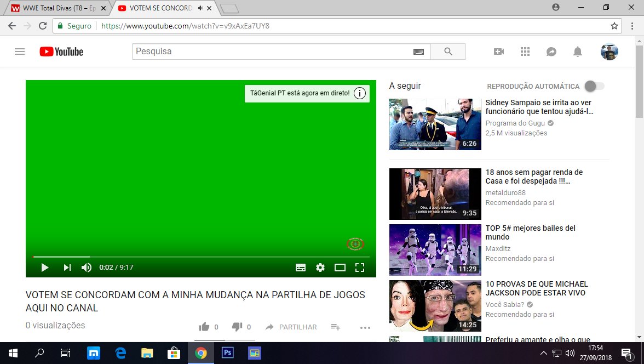Visit the Você Sabia? channel

pyautogui.click(x=505, y=304)
